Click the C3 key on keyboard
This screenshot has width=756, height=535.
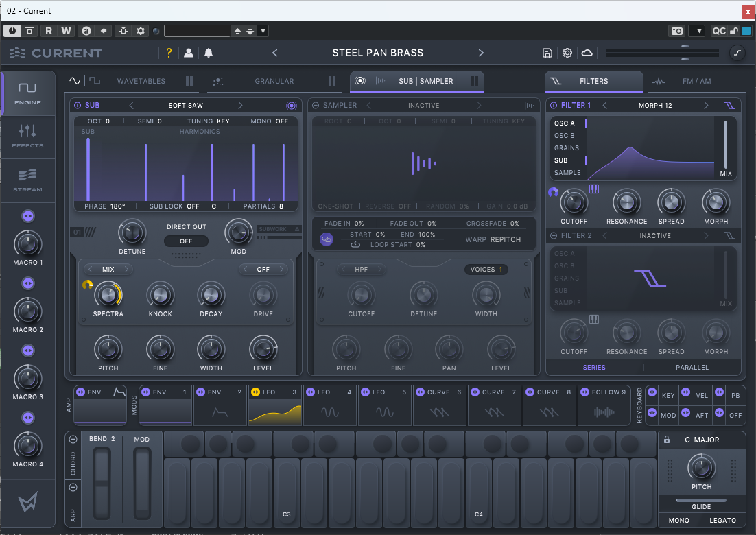click(x=286, y=492)
